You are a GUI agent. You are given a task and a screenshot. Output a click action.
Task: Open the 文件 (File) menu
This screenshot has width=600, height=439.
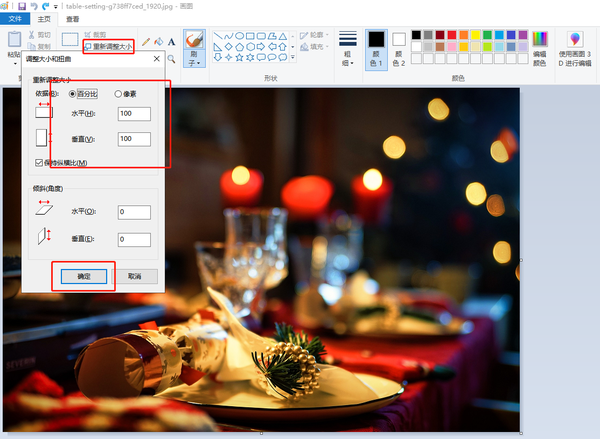pyautogui.click(x=15, y=19)
